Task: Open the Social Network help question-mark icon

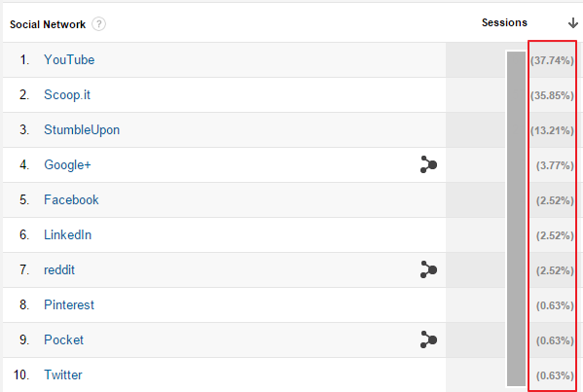Action: (x=98, y=24)
